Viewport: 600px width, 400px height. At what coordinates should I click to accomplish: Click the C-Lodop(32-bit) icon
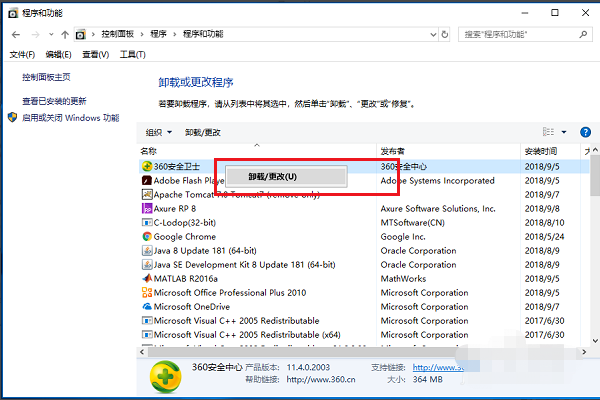147,222
